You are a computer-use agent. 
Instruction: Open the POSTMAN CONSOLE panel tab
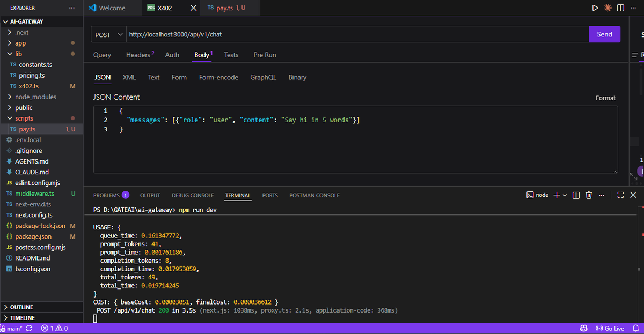click(x=314, y=195)
